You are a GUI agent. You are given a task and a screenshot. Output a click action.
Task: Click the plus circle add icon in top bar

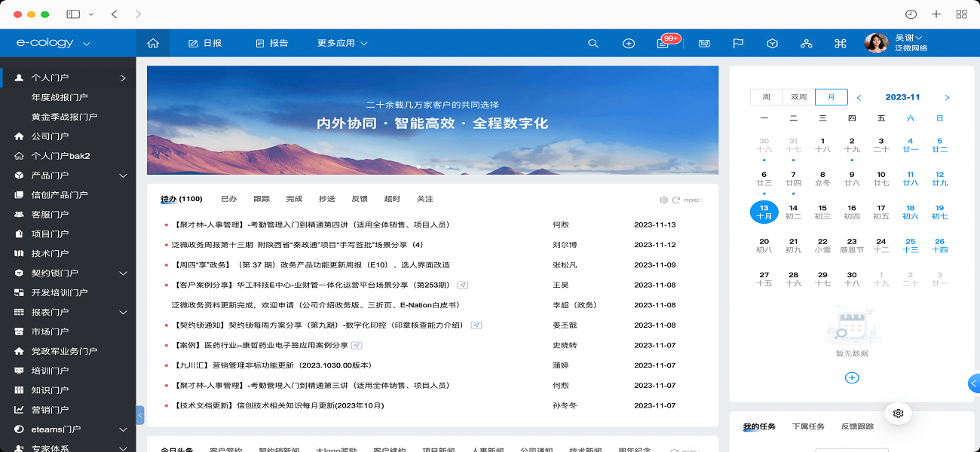(629, 44)
